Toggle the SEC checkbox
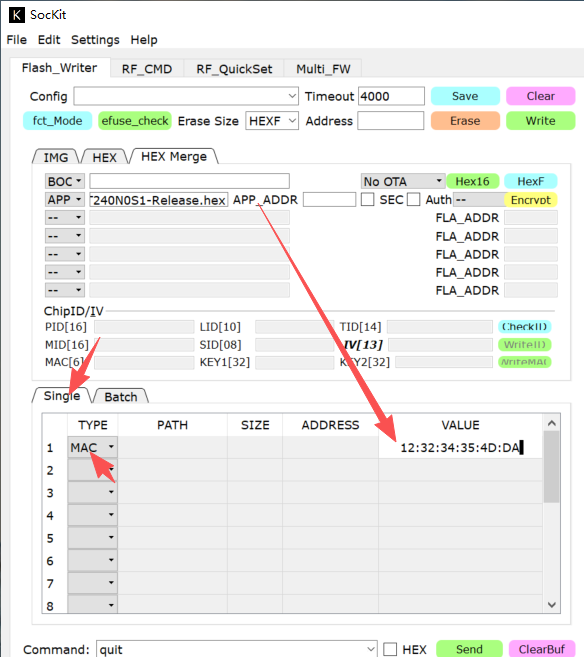This screenshot has width=584, height=657. tap(367, 199)
